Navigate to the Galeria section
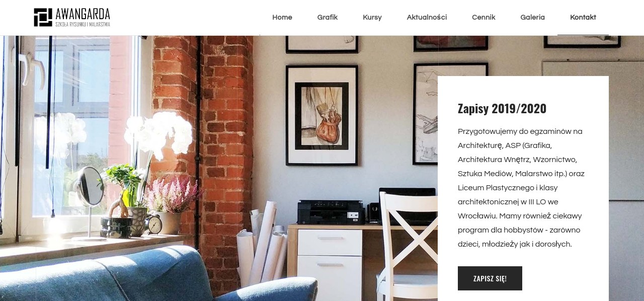The height and width of the screenshot is (301, 644). (532, 17)
